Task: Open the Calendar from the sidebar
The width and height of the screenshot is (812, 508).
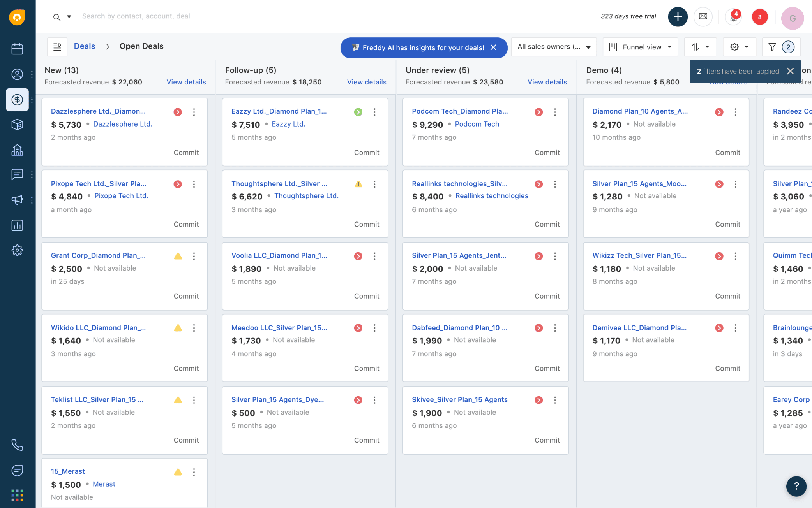Action: [x=17, y=48]
